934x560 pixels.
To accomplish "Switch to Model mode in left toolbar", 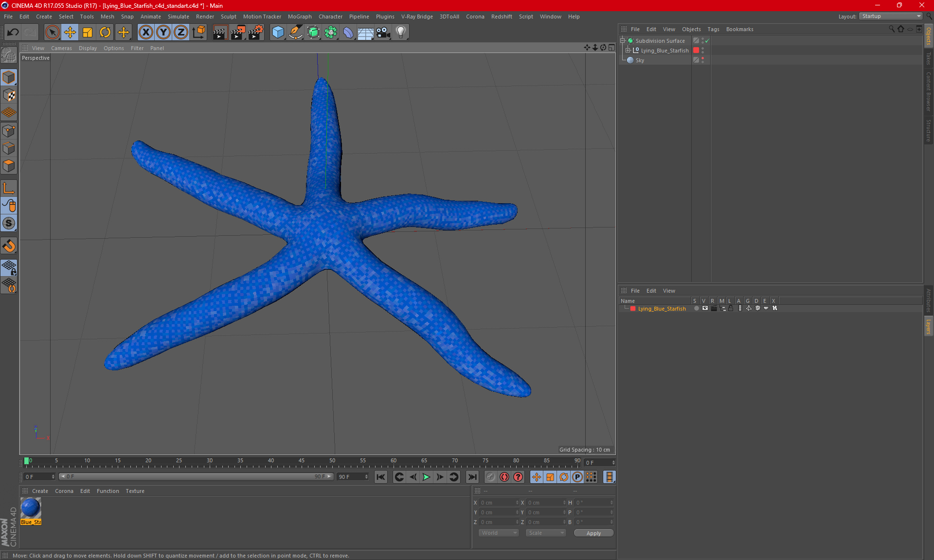I will [9, 78].
